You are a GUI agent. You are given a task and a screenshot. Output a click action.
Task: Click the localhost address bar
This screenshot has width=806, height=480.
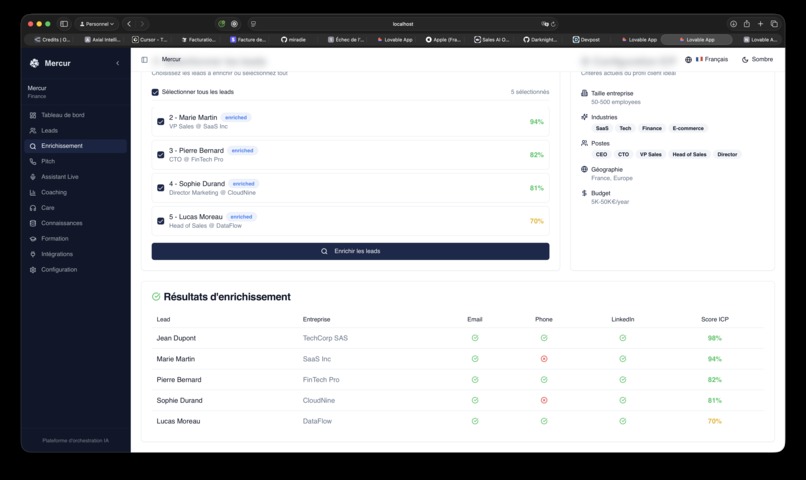coord(402,24)
